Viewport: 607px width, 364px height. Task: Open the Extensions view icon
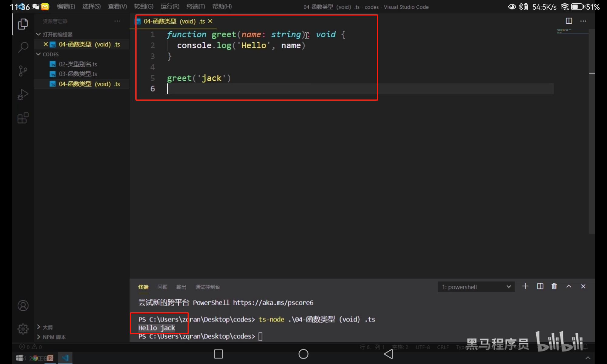tap(23, 118)
